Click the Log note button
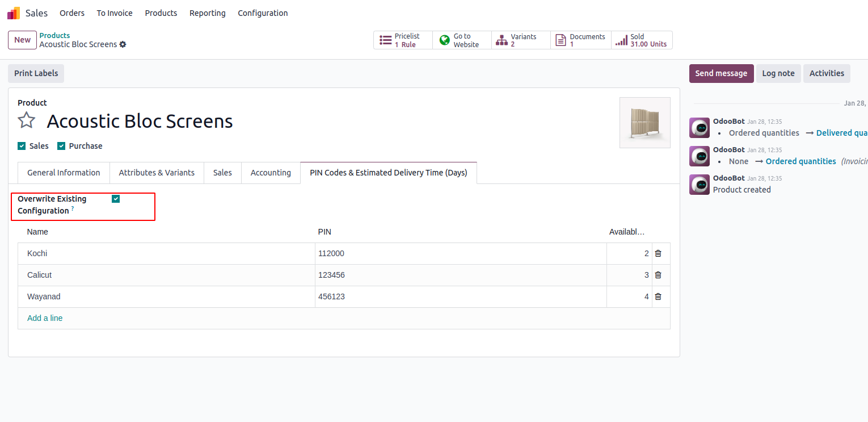This screenshot has width=868, height=422. (x=778, y=73)
